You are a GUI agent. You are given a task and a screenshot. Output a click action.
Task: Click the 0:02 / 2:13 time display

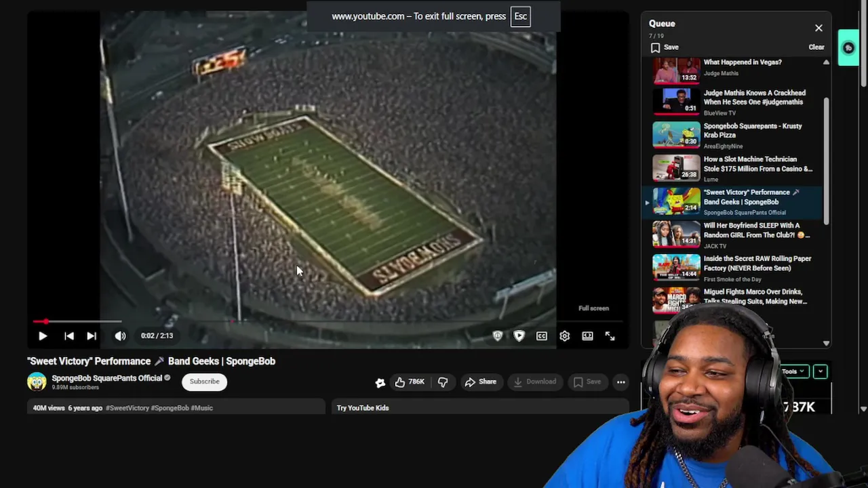(157, 335)
